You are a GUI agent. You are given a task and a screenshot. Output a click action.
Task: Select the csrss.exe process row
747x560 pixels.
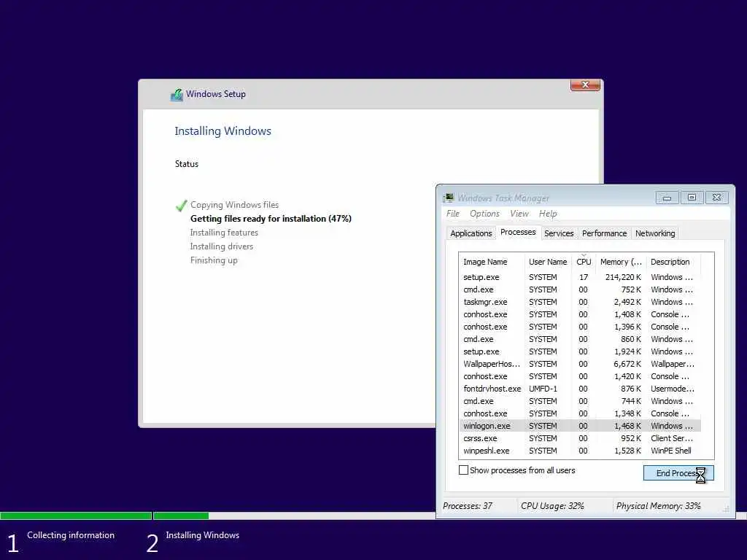580,438
